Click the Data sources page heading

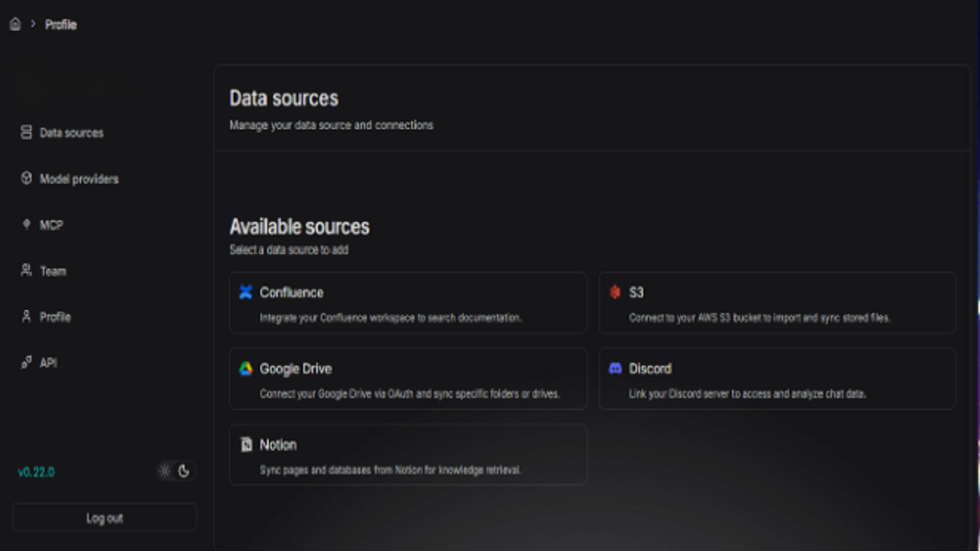284,99
